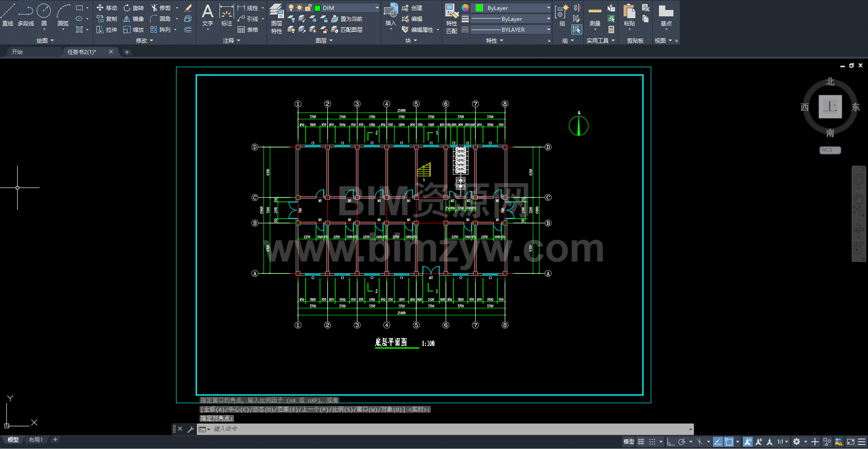Switch to the 模型 (Model) layout tab
The height and width of the screenshot is (449, 868).
click(x=13, y=439)
